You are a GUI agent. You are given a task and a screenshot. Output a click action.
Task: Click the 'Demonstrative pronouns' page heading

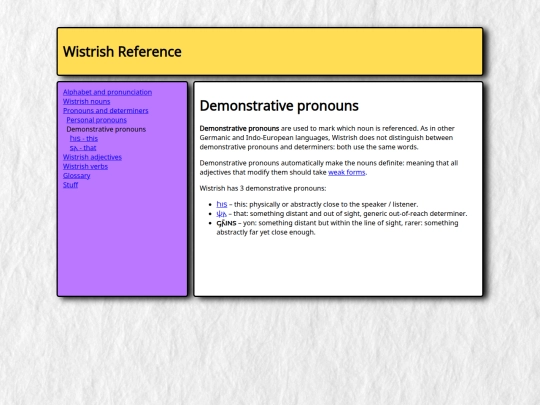pos(279,106)
